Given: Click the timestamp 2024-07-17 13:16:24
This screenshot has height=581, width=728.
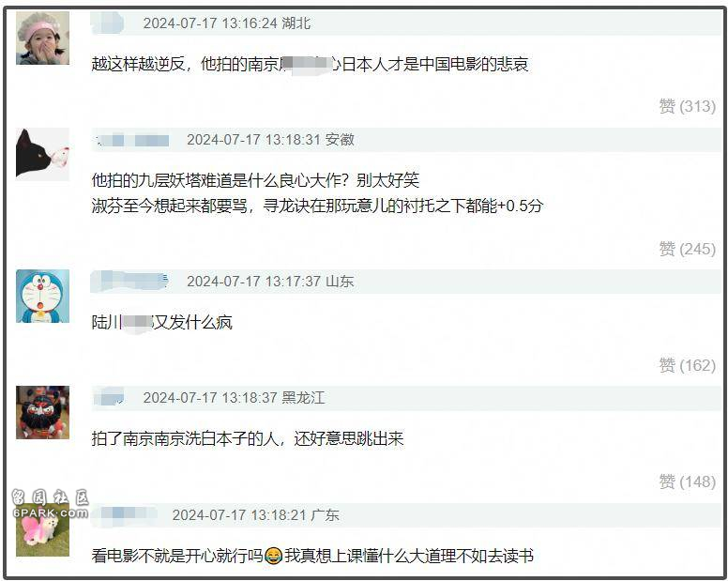Looking at the screenshot, I should click(210, 23).
